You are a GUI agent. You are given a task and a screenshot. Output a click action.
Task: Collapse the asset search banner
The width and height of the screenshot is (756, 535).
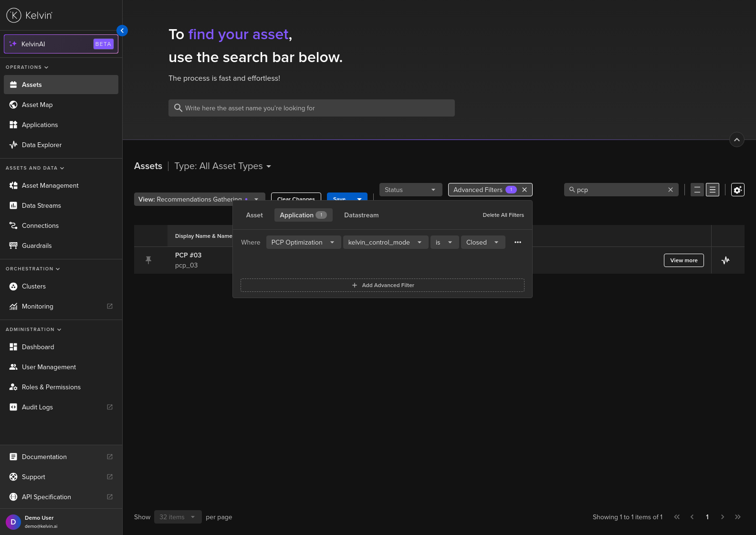click(x=736, y=140)
